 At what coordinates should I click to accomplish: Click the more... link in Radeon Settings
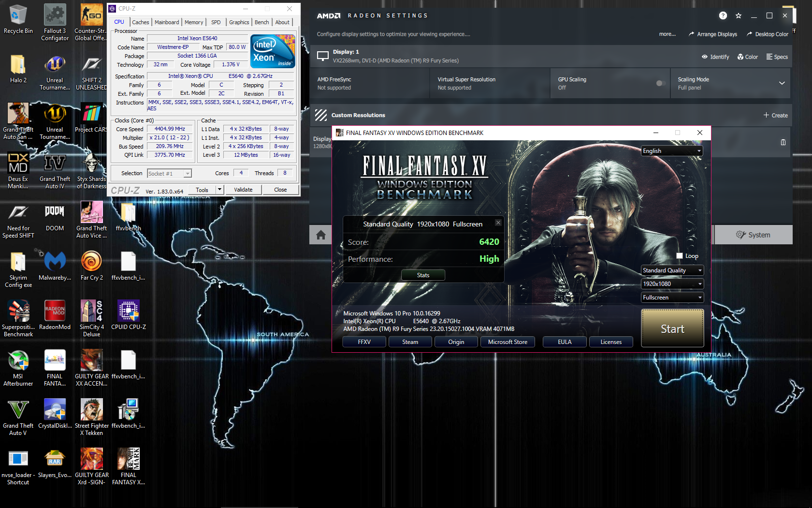pos(667,34)
